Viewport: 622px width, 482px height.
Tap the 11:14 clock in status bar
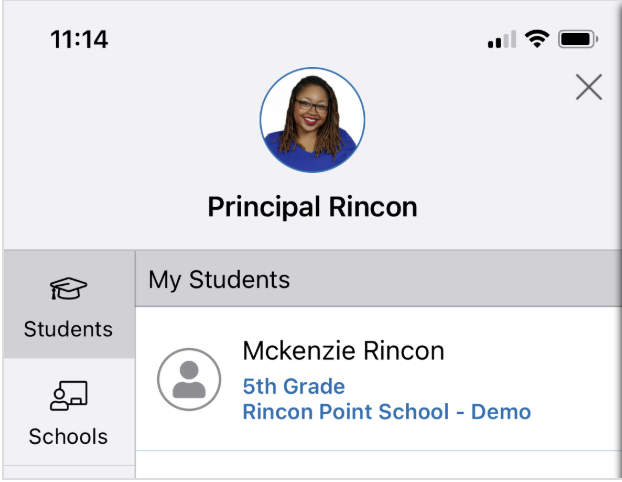pyautogui.click(x=79, y=40)
